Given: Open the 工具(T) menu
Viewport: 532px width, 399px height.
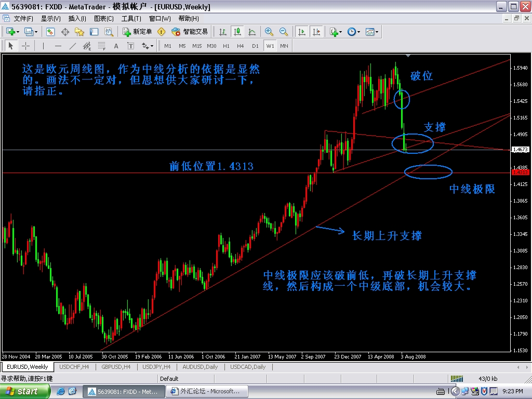Looking at the screenshot, I should click(x=131, y=19).
